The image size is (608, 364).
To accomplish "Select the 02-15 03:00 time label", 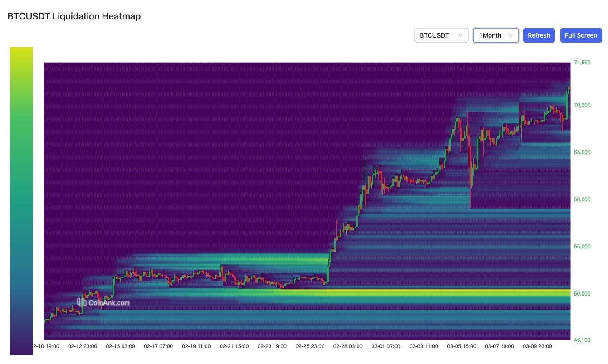I will coord(120,346).
